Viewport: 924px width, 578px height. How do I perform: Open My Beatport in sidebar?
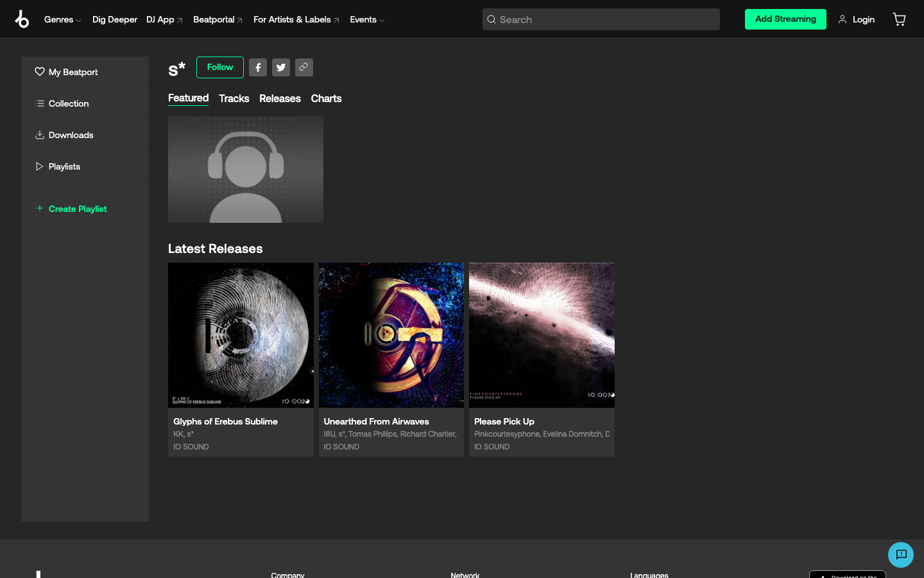[x=85, y=72]
